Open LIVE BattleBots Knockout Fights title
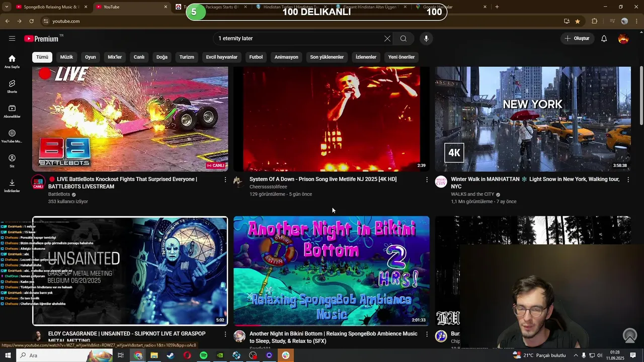Image resolution: width=644 pixels, height=362 pixels. click(x=123, y=183)
